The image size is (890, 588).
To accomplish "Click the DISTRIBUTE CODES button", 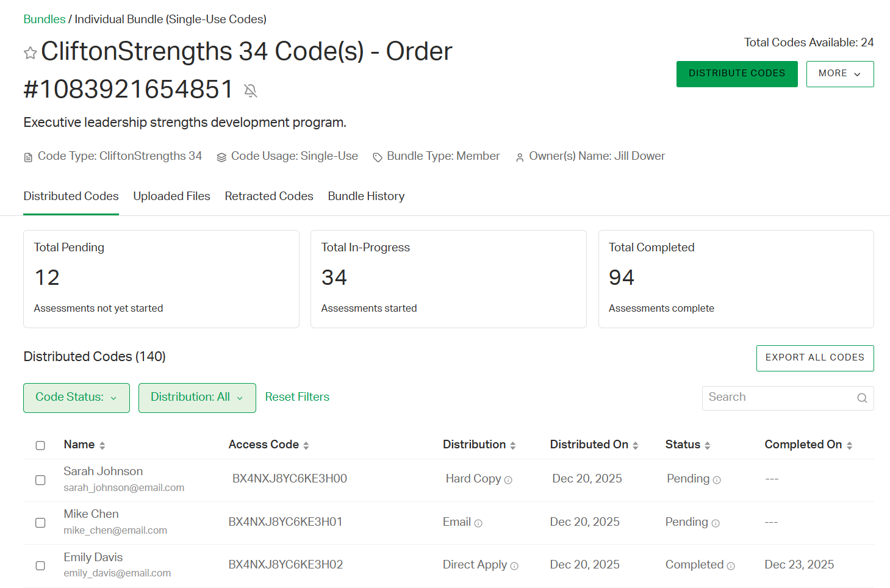I will point(737,74).
